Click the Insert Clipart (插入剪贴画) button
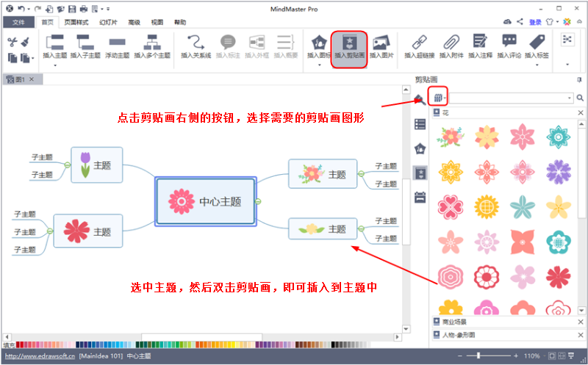The image size is (588, 365). 349,49
